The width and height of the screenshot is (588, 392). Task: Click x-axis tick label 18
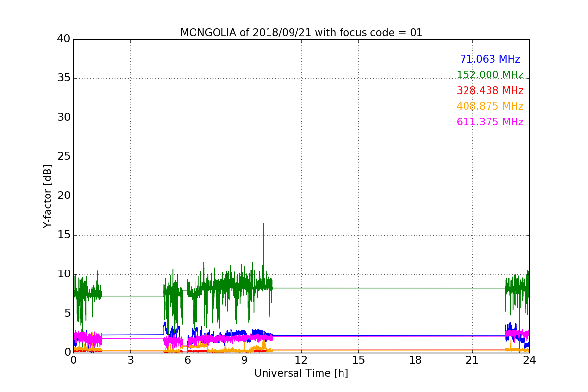point(416,360)
